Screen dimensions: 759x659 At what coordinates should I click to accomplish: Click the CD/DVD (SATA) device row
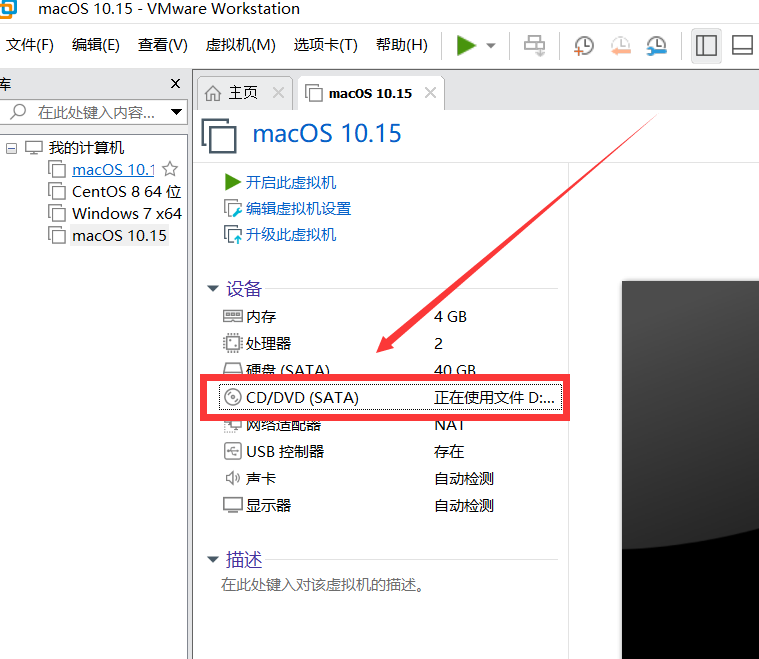click(x=390, y=398)
